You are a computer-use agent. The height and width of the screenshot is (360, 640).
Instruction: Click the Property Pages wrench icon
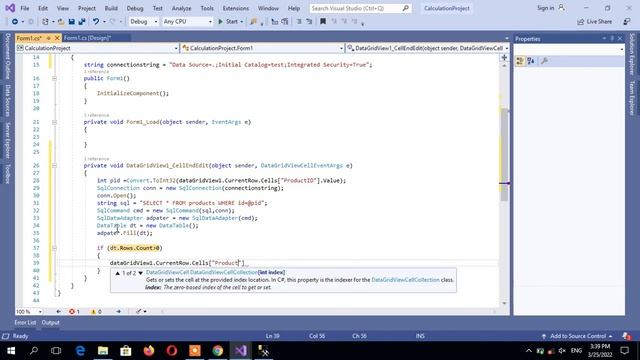click(544, 61)
